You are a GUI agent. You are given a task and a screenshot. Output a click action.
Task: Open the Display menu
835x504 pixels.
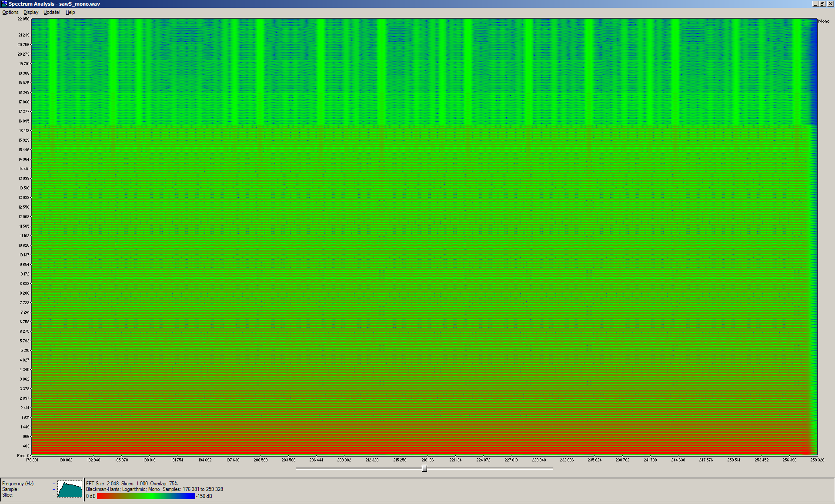click(x=31, y=12)
